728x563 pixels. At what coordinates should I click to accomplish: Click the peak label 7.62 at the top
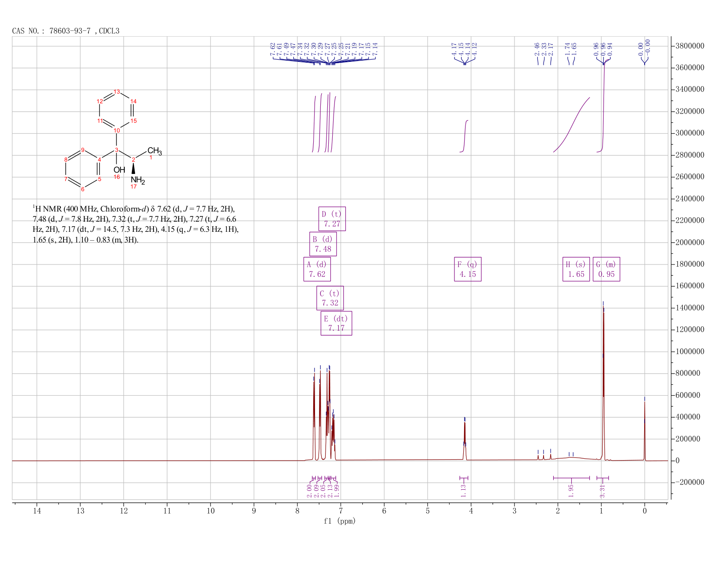pos(273,49)
